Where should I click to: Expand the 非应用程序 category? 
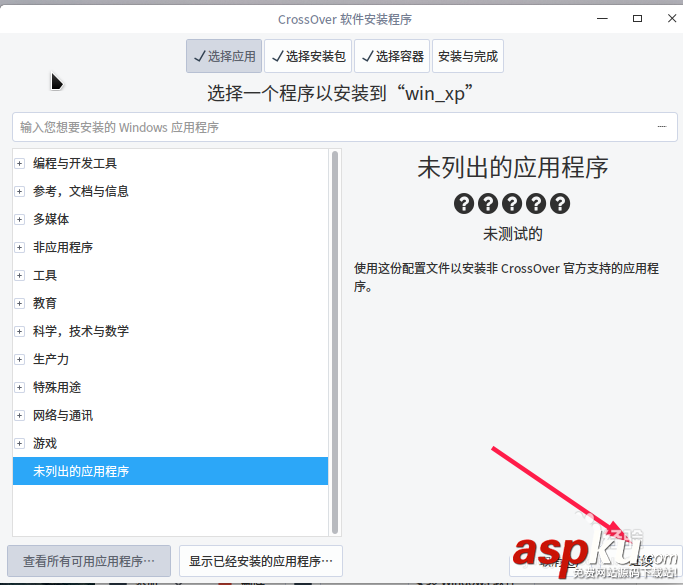tap(19, 247)
